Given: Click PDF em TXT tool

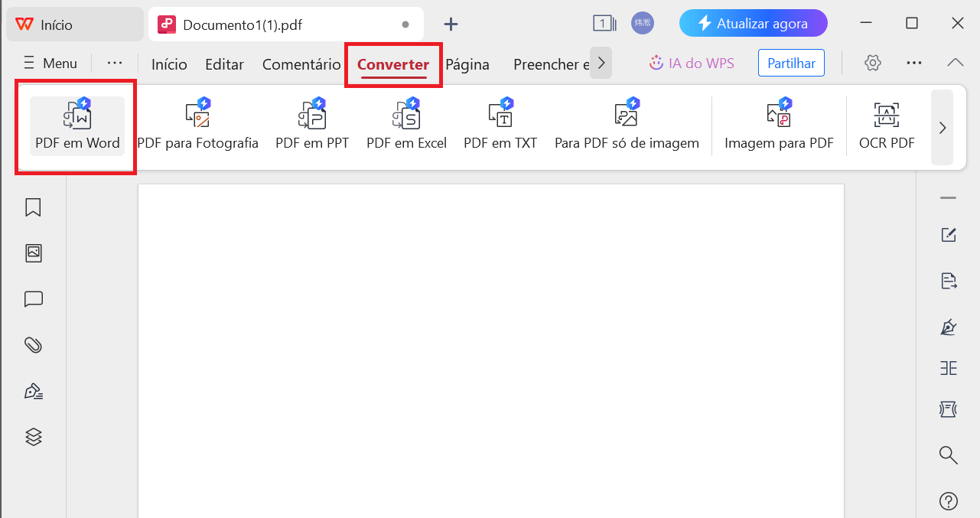Looking at the screenshot, I should (500, 126).
